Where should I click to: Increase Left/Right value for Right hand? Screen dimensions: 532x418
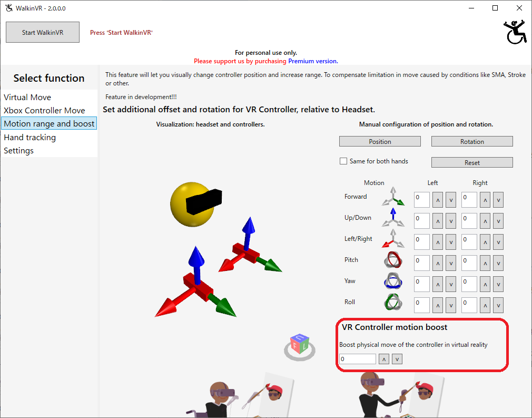coord(485,242)
